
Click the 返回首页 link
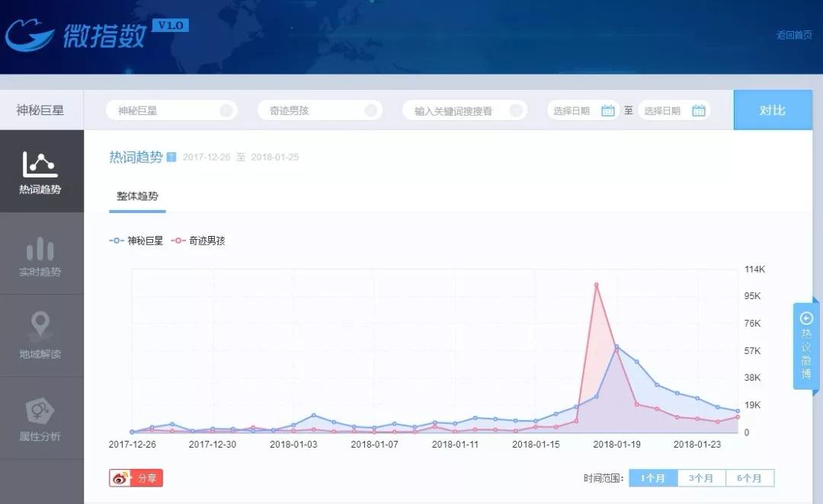click(x=793, y=35)
